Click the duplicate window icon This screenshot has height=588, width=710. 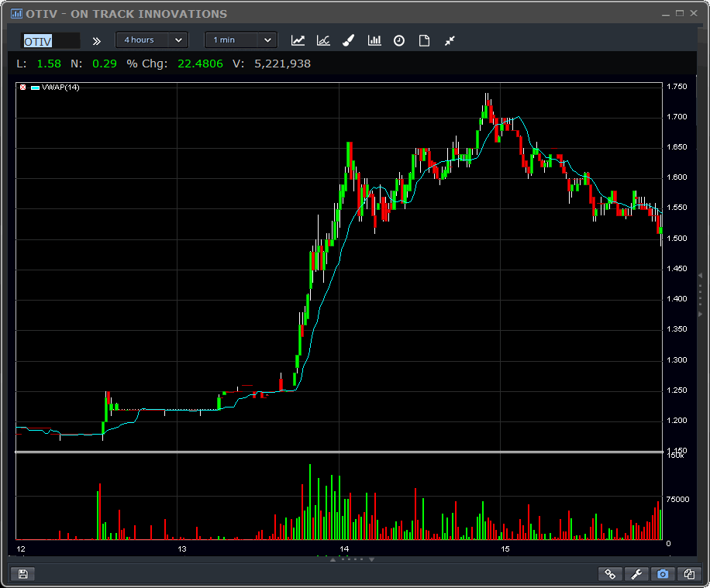[689, 574]
